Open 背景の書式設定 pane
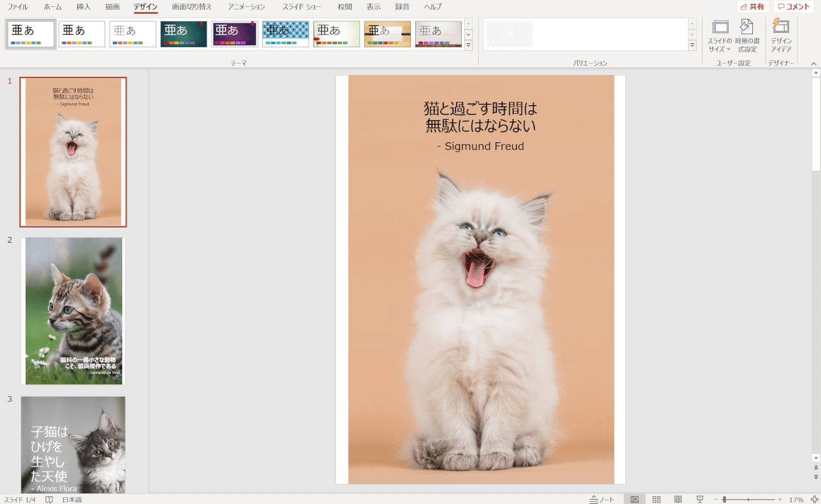This screenshot has height=504, width=821. coord(747,37)
